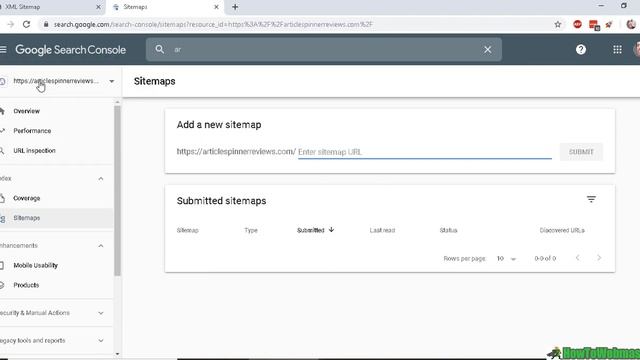
Task: Go to previous page of sitemaps
Action: pos(578,258)
